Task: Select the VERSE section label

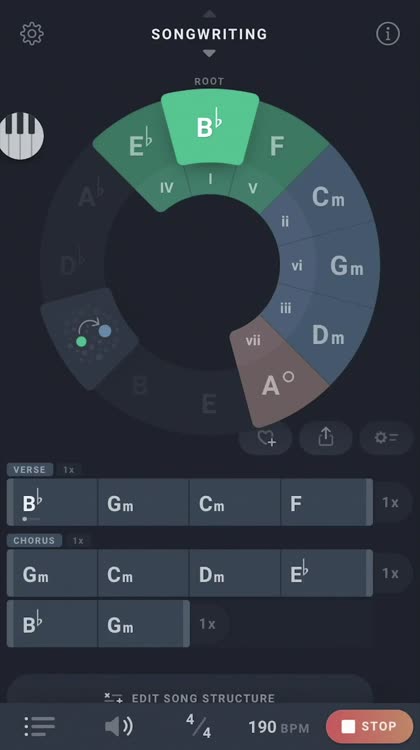Action: pyautogui.click(x=30, y=470)
